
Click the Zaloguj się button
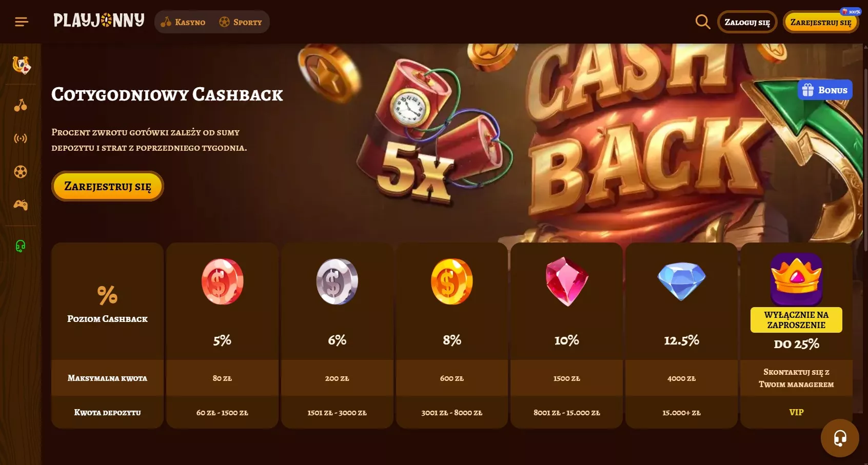(747, 22)
